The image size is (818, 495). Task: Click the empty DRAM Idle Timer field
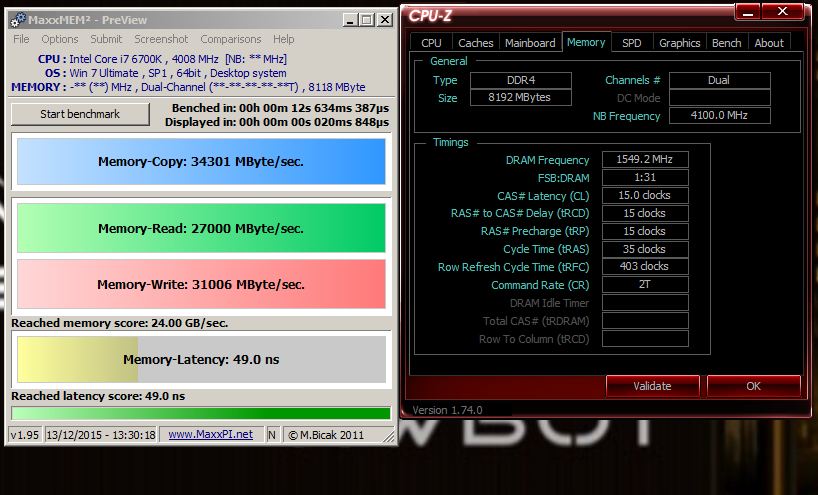tap(645, 303)
